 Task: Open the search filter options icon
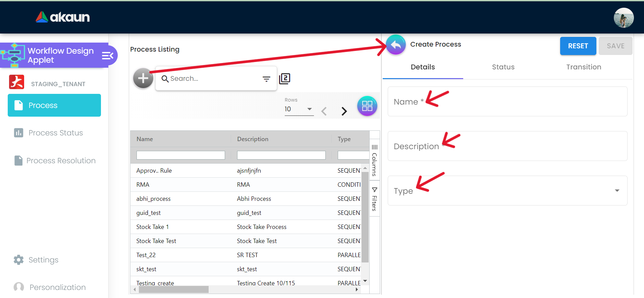266,79
